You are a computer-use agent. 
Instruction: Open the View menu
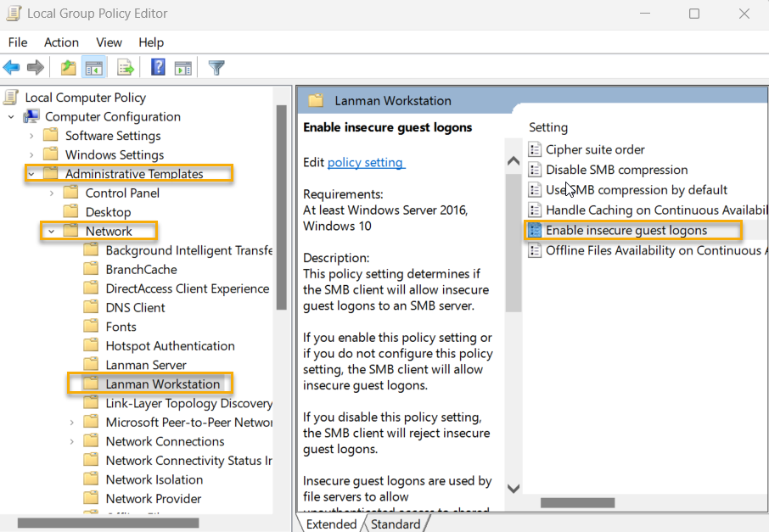tap(109, 42)
